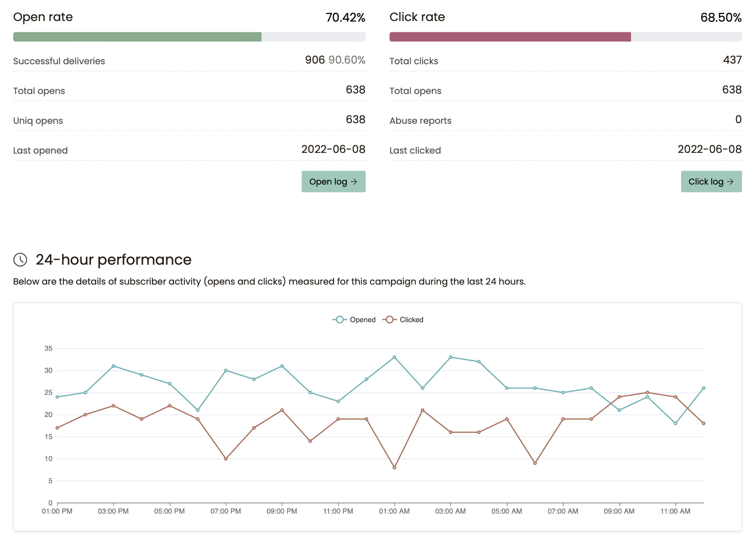Click the Successful deliveries value 906
Viewport: 756px width, 538px height.
coord(315,60)
